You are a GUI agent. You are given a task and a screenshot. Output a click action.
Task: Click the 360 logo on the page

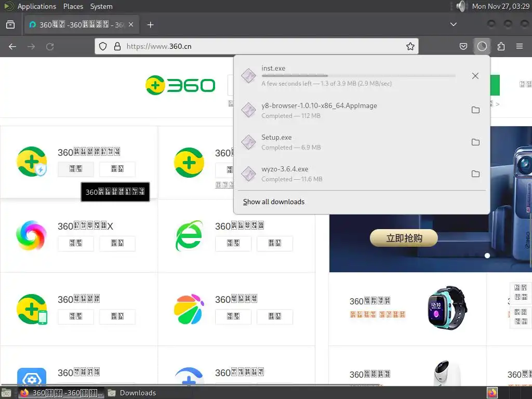click(180, 85)
